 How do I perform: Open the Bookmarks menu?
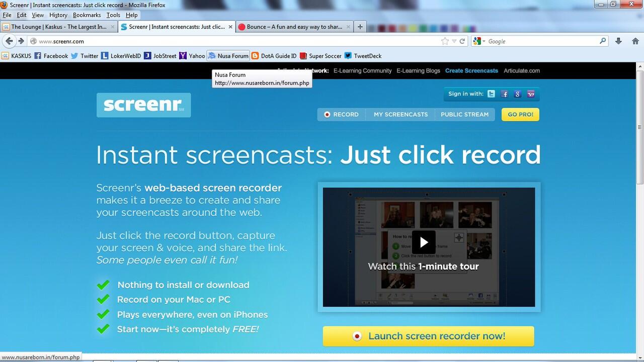(87, 15)
